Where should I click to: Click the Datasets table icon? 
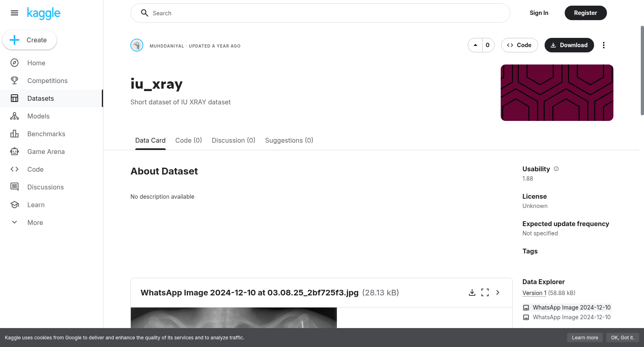(14, 98)
